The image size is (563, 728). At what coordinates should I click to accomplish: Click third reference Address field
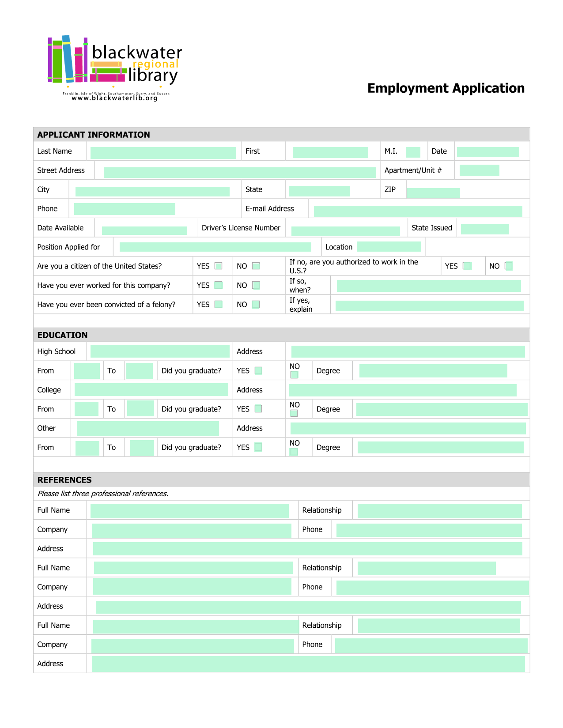308,664
